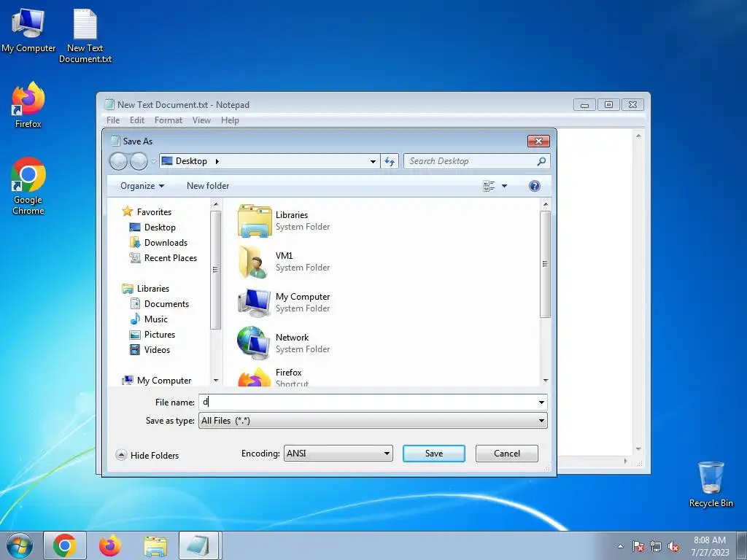Click the New folder button
Image resolution: width=747 pixels, height=560 pixels.
pos(208,186)
